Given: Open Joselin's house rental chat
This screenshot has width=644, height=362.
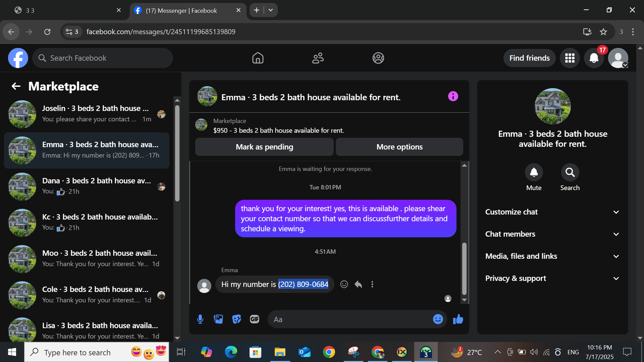Looking at the screenshot, I should [87, 114].
